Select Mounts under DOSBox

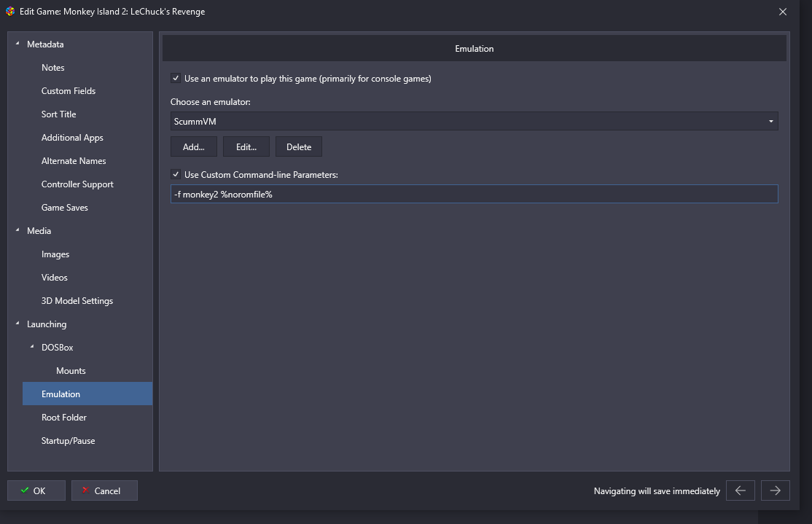point(71,371)
